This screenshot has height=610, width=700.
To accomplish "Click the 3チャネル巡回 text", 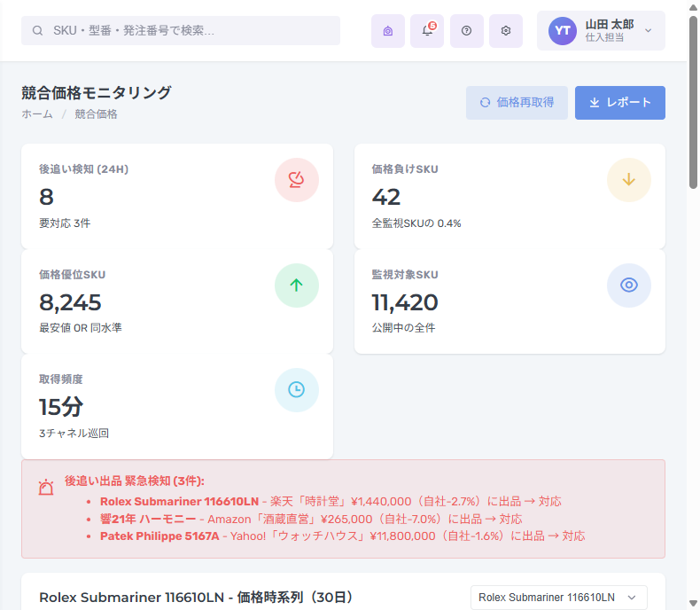I will click(x=74, y=434).
